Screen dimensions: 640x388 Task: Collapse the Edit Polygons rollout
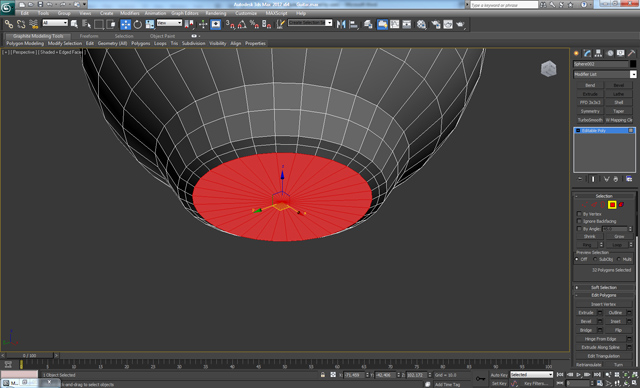604,295
